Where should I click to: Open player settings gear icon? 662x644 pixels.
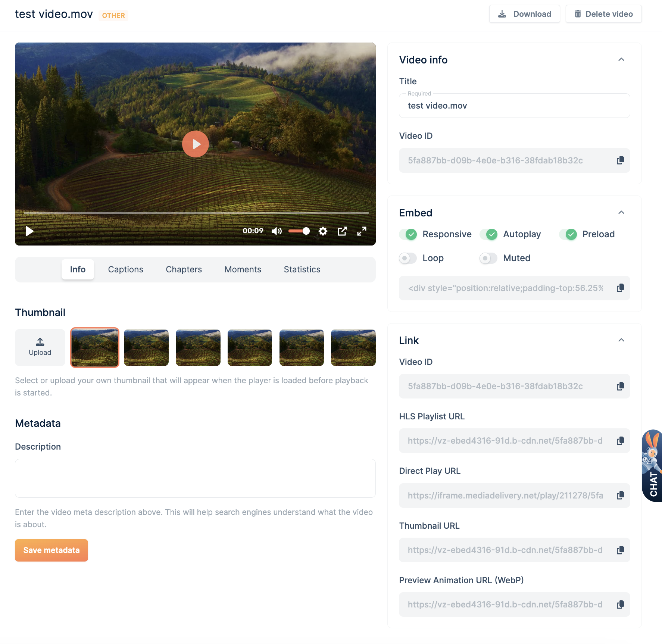pyautogui.click(x=323, y=231)
